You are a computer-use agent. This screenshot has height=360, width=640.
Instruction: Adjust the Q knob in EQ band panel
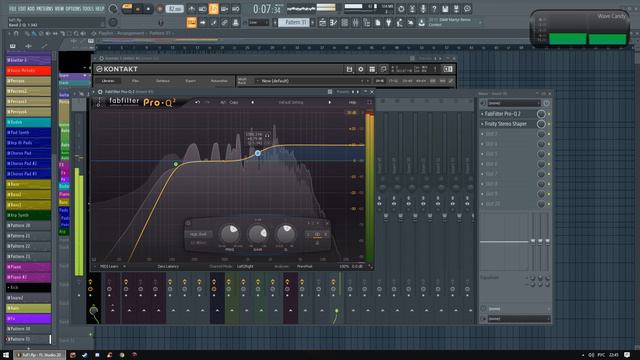(x=286, y=234)
